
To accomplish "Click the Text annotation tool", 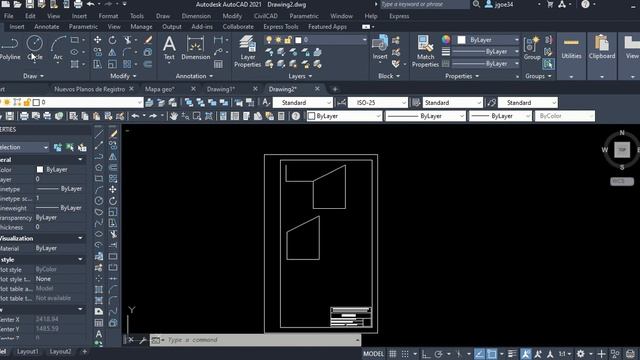I will tap(169, 48).
